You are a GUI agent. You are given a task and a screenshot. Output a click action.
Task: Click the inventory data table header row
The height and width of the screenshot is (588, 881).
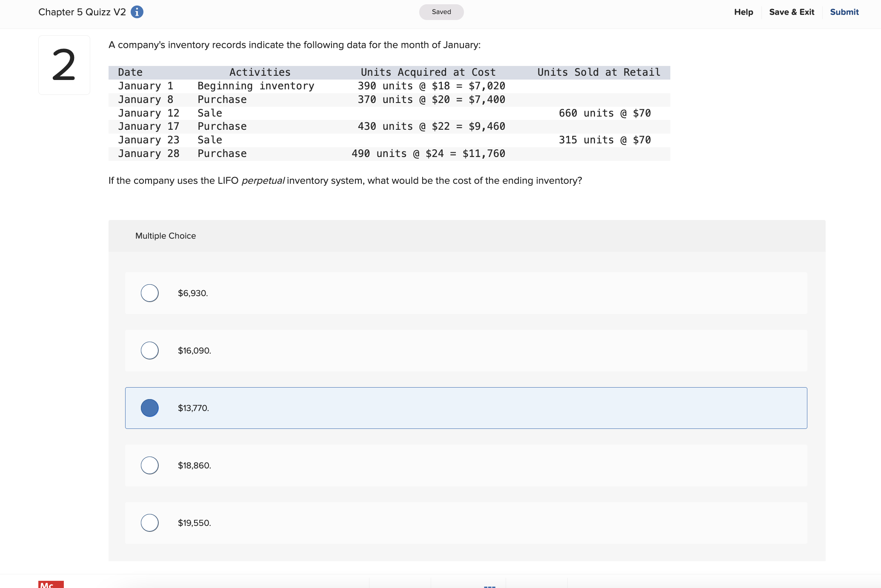pos(389,72)
